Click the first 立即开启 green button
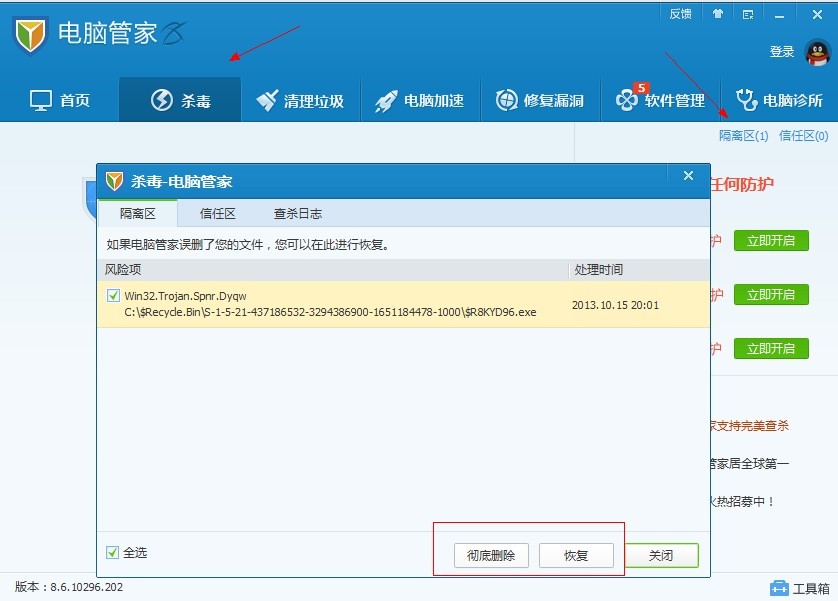Image resolution: width=838 pixels, height=601 pixels. coord(771,240)
